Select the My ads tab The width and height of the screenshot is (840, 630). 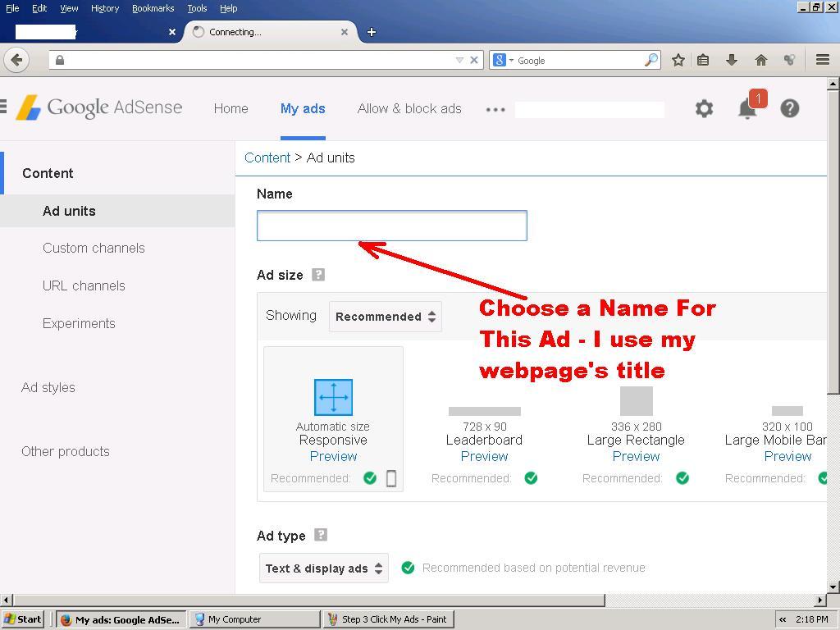coord(303,109)
